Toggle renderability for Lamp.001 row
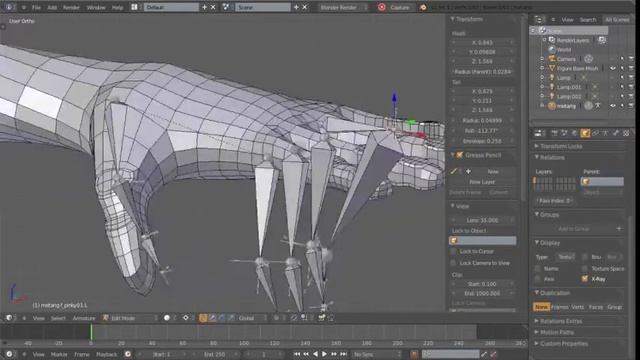This screenshot has width=640, height=360. pyautogui.click(x=631, y=87)
